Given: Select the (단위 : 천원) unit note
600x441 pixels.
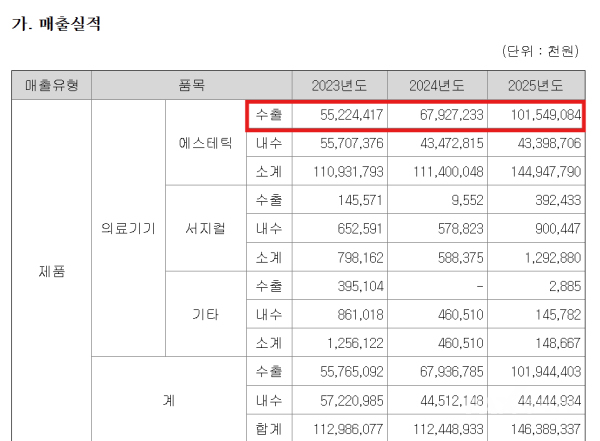Looking at the screenshot, I should point(540,51).
